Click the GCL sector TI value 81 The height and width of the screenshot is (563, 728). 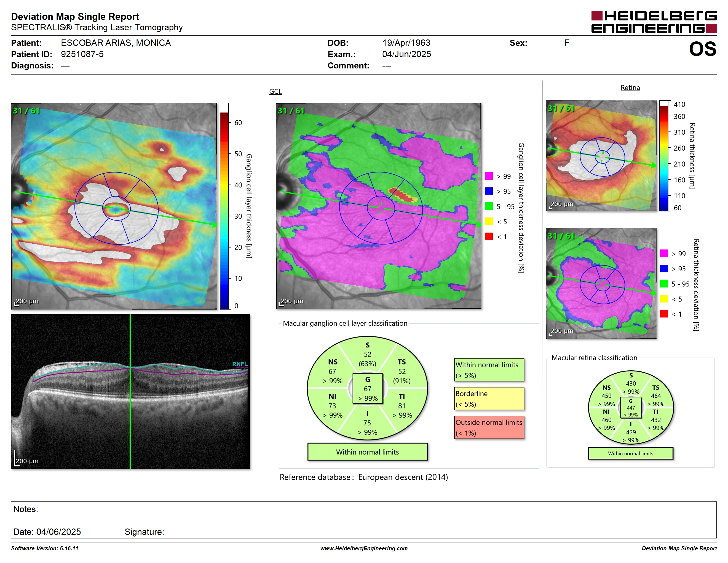coord(402,406)
